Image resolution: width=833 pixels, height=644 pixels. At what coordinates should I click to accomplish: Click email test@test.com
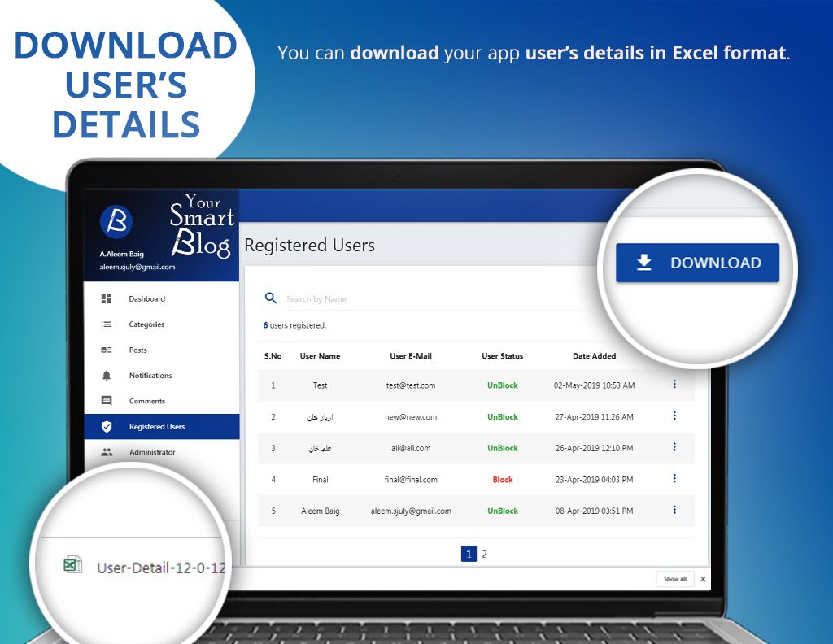click(411, 385)
